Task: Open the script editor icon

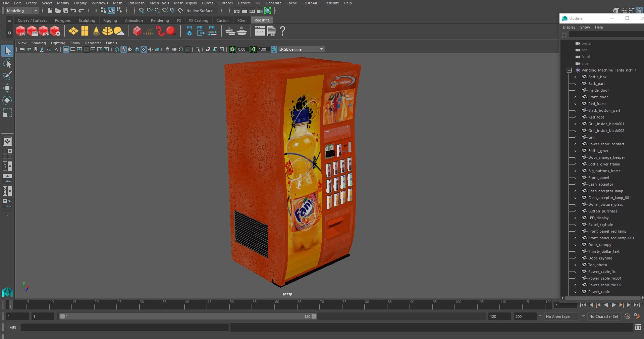Action: tap(638, 327)
